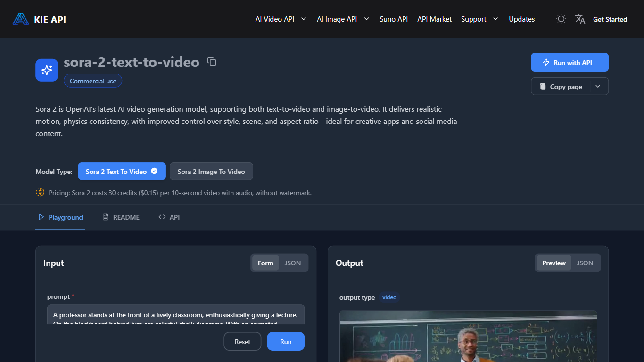
Task: Switch input view to Form
Action: (265, 263)
